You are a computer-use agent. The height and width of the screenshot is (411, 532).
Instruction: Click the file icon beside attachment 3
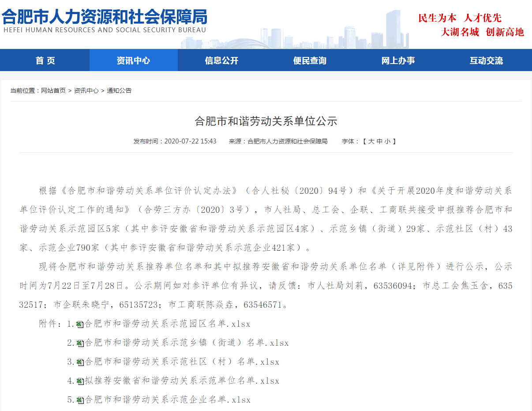80,362
